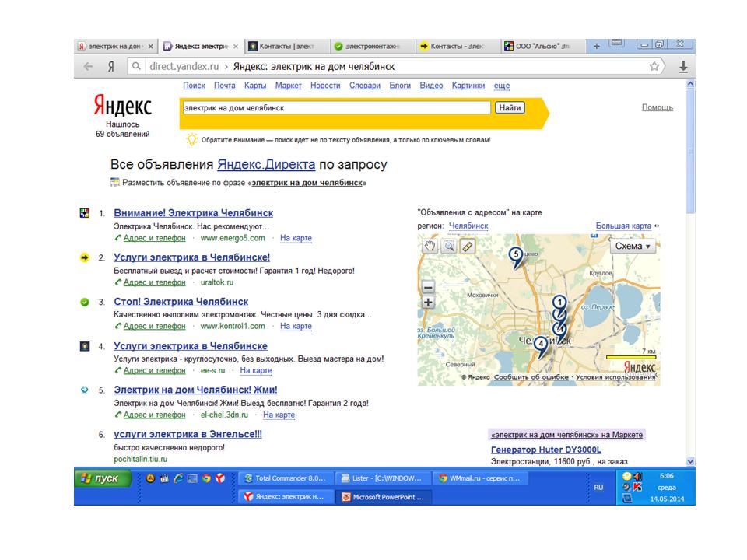Open ad 'Внимание! Электрика Челябинск'
Image resolution: width=747 pixels, height=560 pixels.
(194, 213)
